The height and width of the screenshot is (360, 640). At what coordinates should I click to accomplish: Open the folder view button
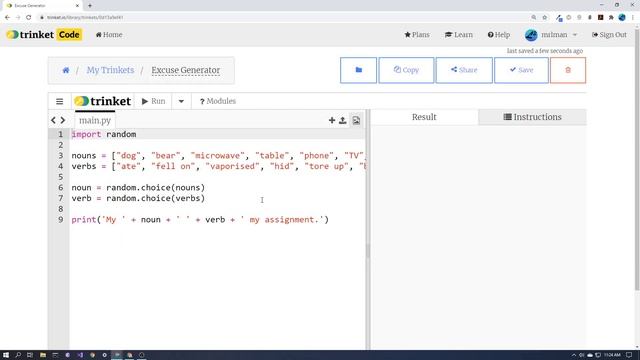[x=358, y=70]
